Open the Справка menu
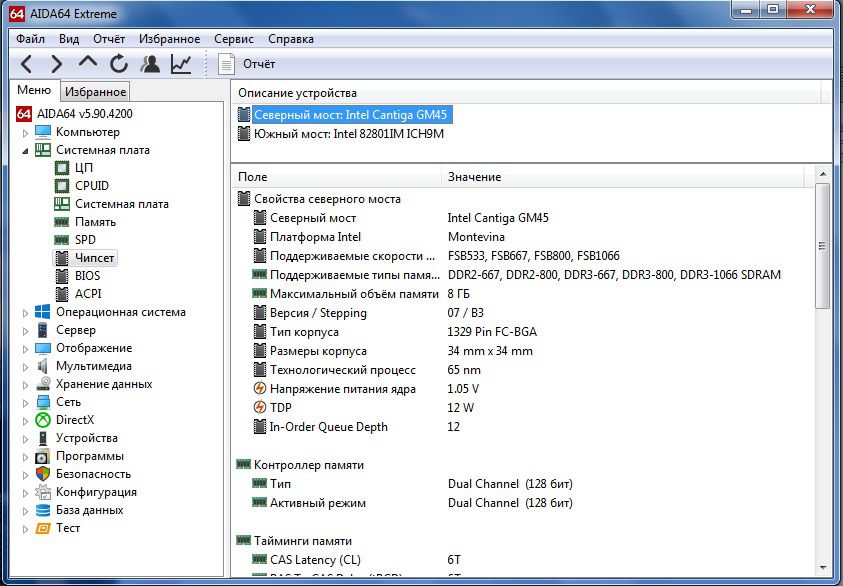 click(291, 39)
